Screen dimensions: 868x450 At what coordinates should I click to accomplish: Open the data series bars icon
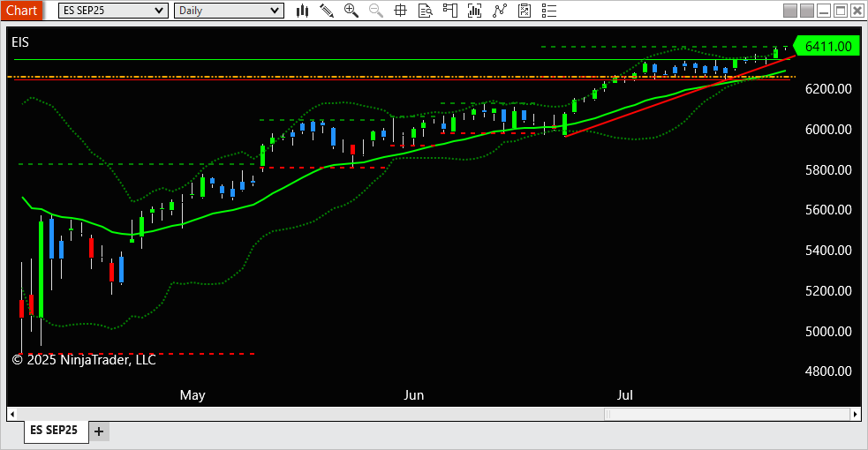click(474, 11)
